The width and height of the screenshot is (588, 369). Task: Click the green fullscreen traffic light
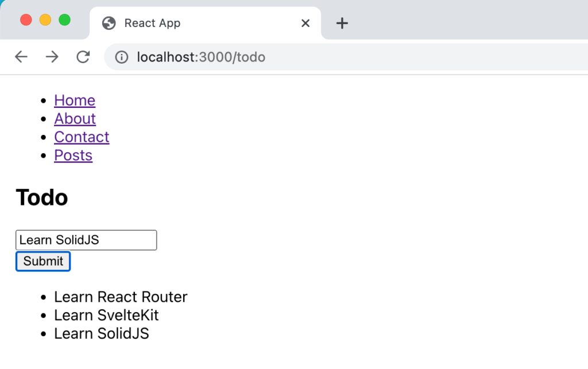64,19
